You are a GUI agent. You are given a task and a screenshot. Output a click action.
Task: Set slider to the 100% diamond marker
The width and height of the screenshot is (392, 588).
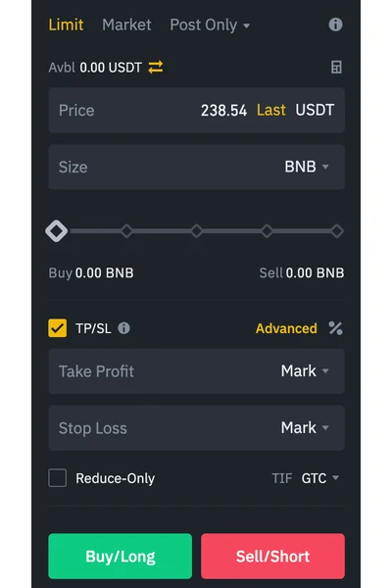(x=337, y=231)
